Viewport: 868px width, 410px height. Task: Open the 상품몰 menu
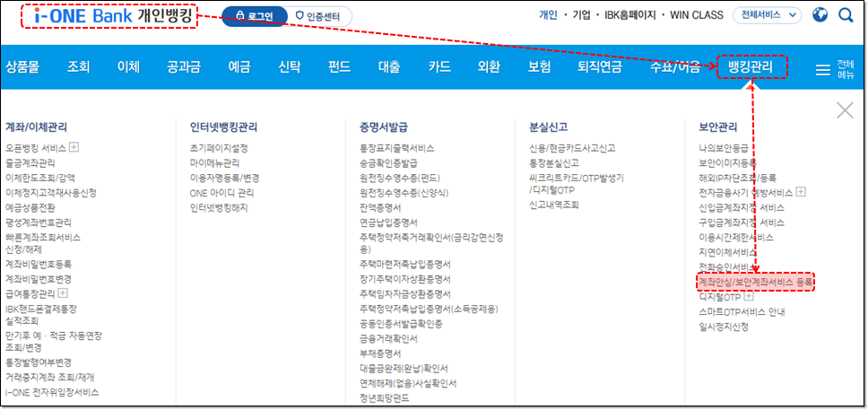(22, 67)
